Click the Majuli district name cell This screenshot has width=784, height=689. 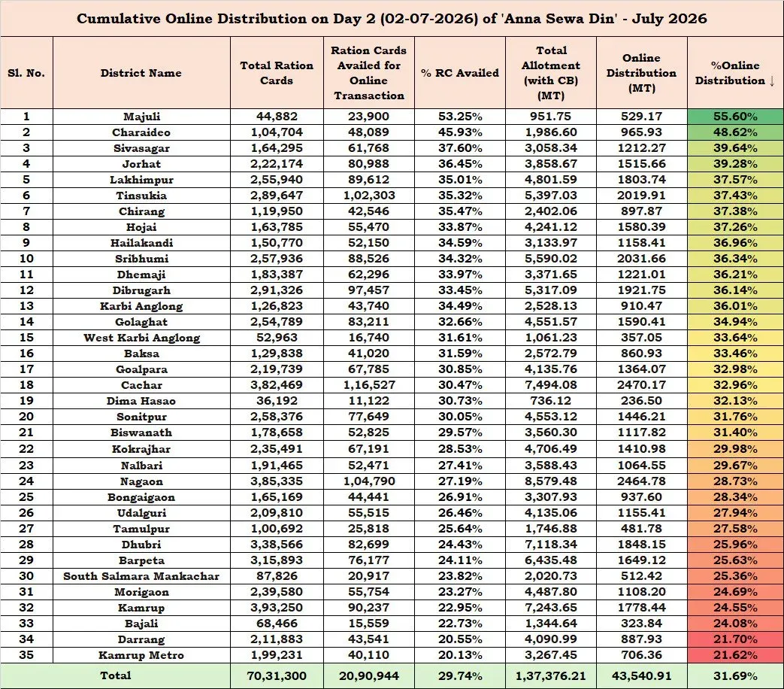pos(141,117)
